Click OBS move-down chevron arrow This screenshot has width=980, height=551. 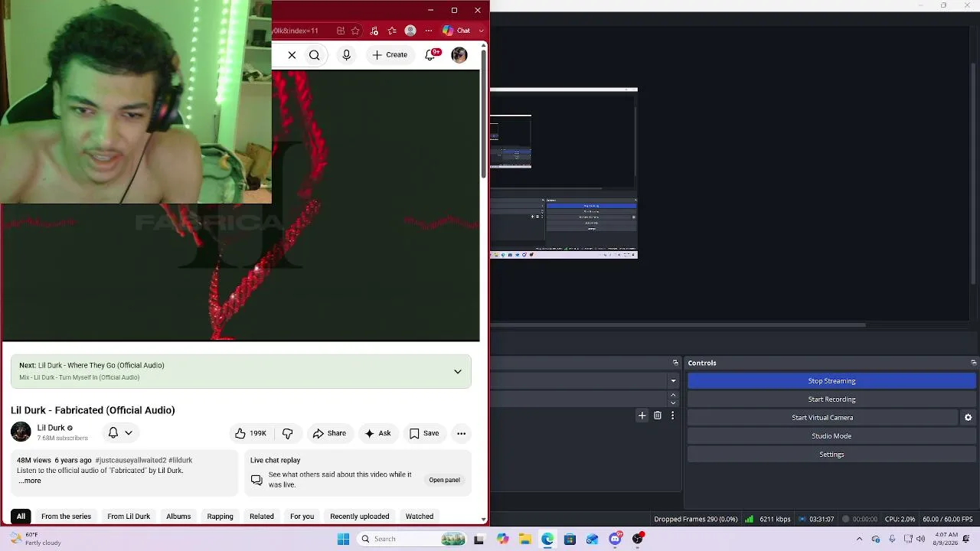pos(673,403)
